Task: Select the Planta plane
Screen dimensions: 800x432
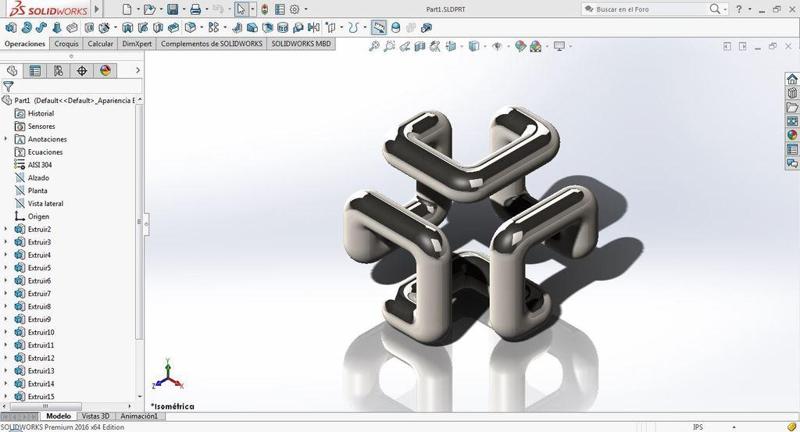Action: pos(37,190)
